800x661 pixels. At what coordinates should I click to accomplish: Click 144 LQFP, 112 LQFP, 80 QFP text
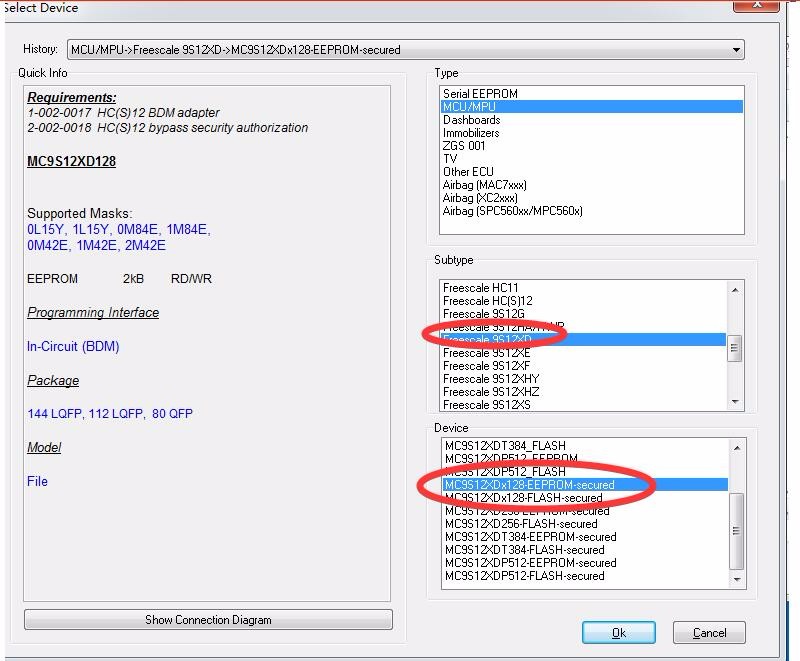(x=110, y=414)
